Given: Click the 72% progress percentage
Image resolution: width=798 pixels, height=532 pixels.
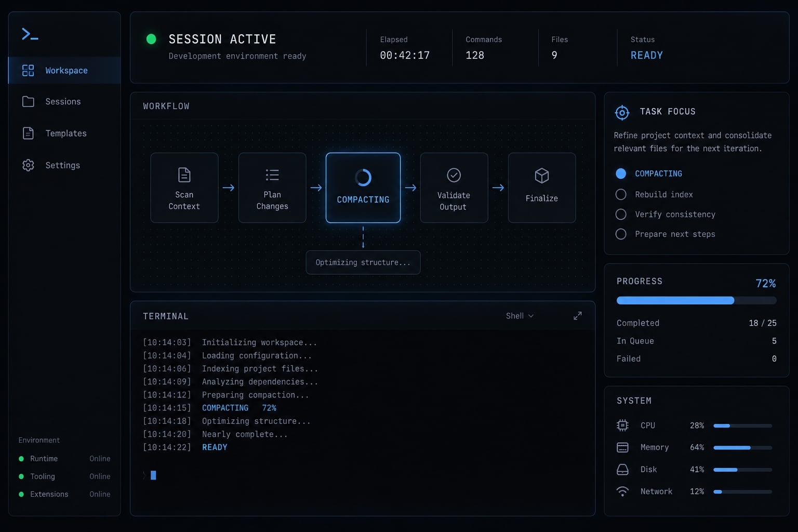Looking at the screenshot, I should point(765,283).
